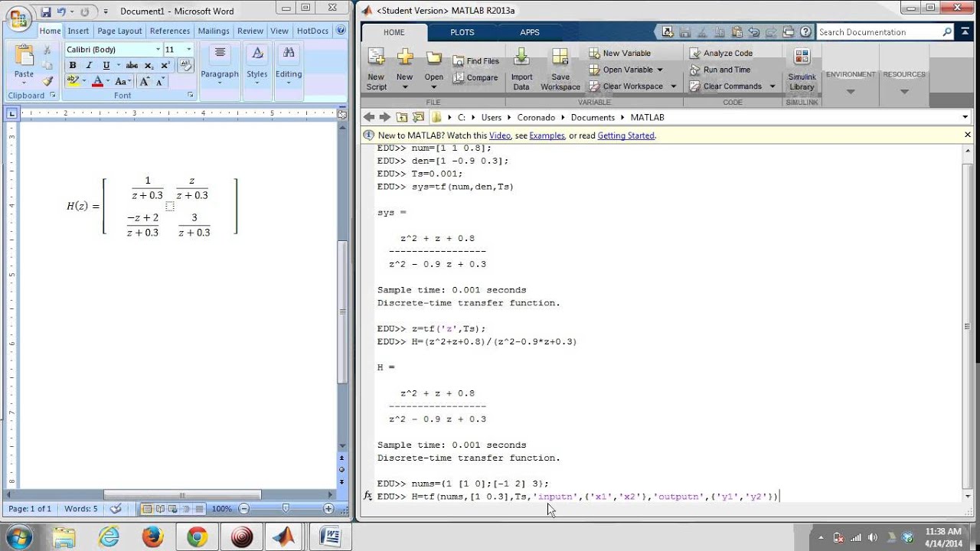Viewport: 980px width, 551px height.
Task: Undo last action in Word
Action: (x=61, y=11)
